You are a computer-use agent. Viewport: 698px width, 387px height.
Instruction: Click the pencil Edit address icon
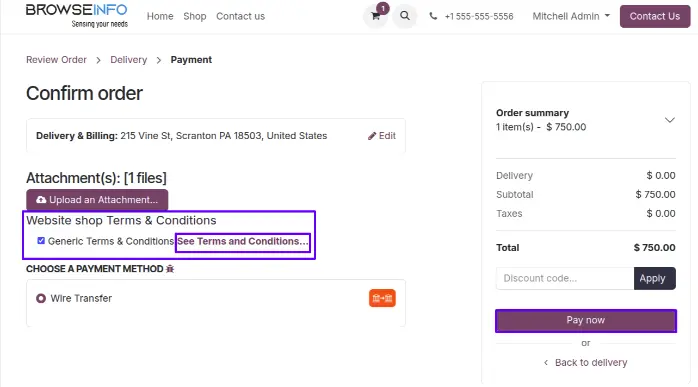coord(372,136)
